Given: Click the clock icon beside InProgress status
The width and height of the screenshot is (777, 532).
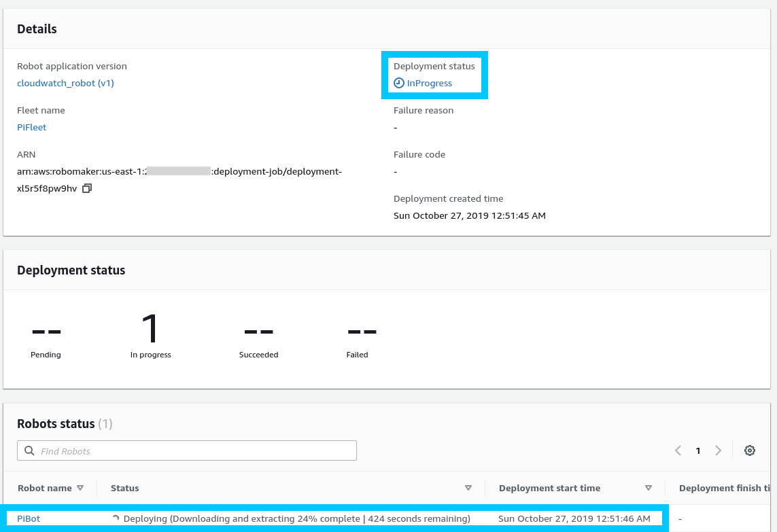Looking at the screenshot, I should click(x=398, y=83).
